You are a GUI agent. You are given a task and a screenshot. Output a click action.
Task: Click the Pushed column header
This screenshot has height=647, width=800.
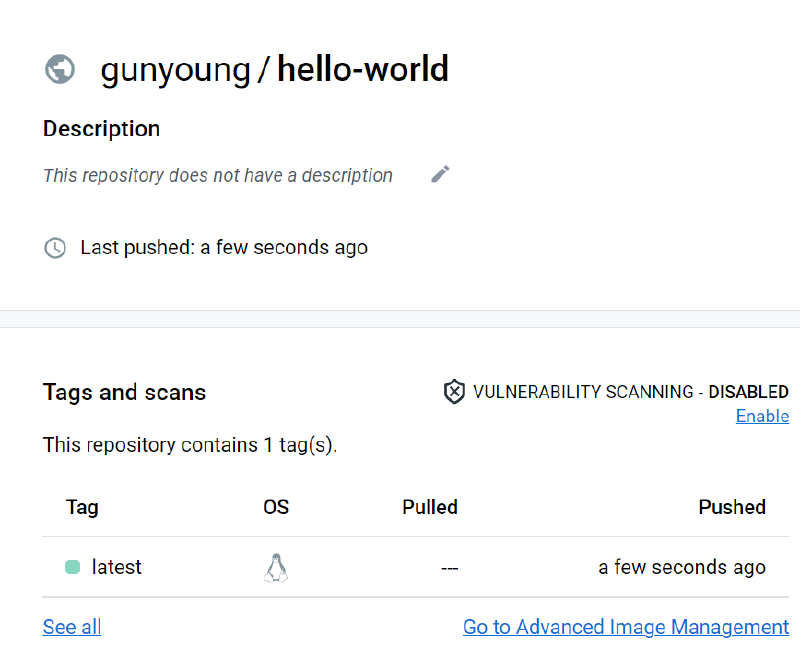click(x=732, y=507)
